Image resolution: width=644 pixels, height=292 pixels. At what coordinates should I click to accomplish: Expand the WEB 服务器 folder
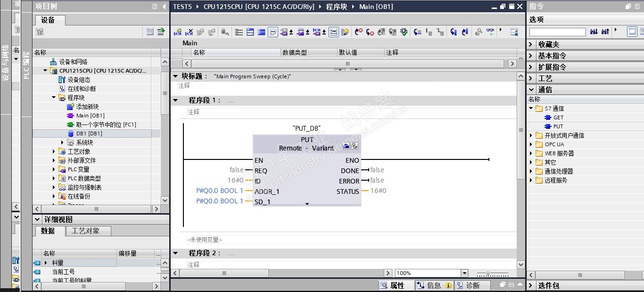coord(531,153)
